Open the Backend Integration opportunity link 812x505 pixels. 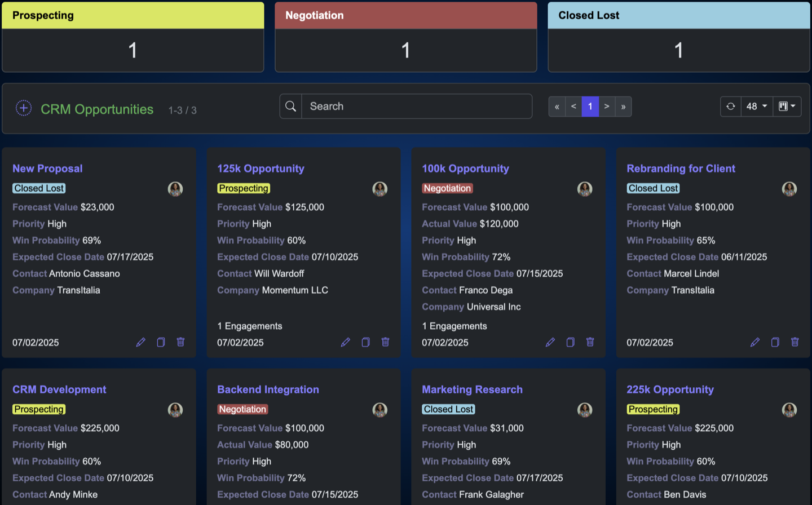pyautogui.click(x=268, y=389)
